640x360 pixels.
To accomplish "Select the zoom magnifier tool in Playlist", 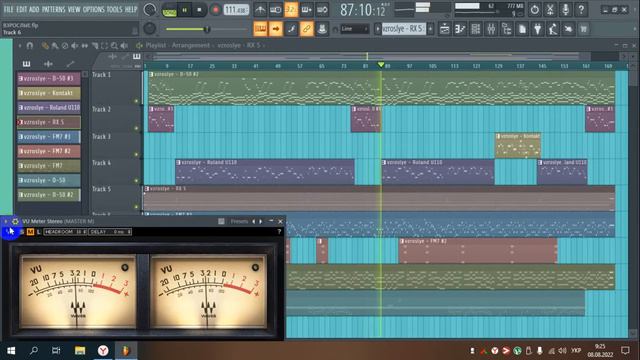I will pos(114,46).
